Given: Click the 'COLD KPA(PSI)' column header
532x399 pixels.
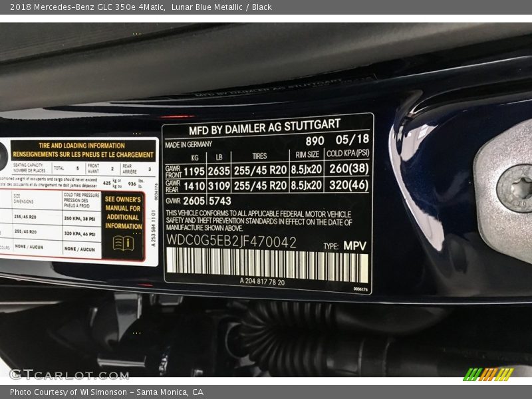Looking at the screenshot, I should pos(348,154).
